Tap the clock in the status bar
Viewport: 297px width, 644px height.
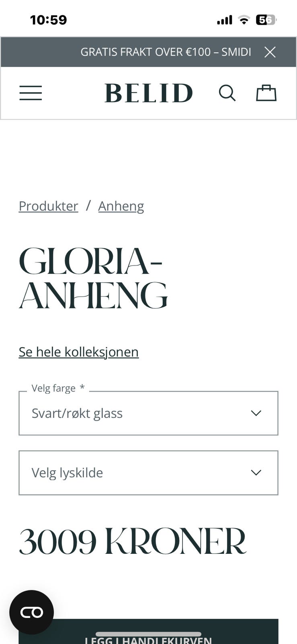(x=48, y=19)
